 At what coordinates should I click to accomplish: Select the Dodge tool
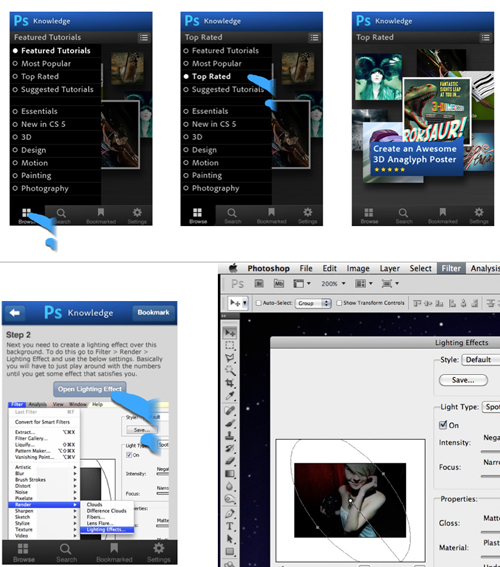tap(230, 499)
